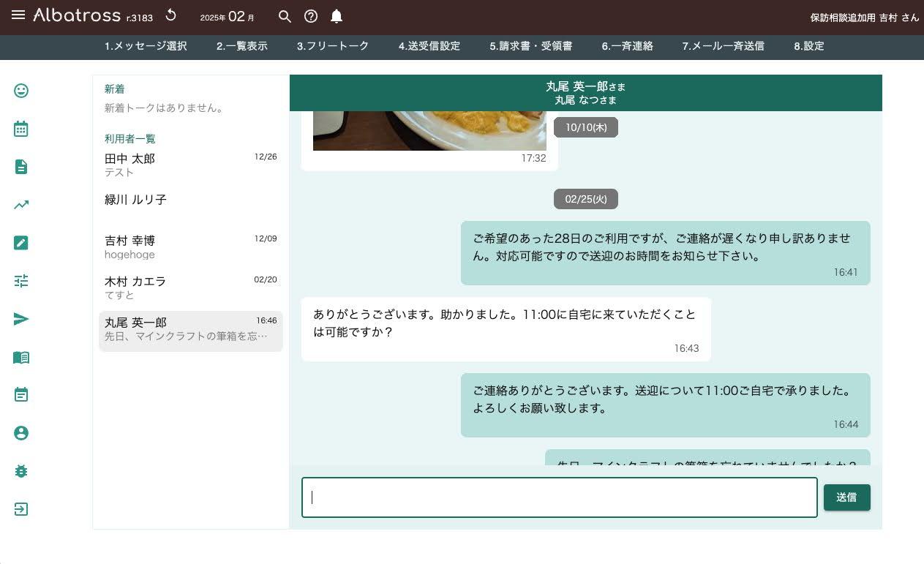Open the event schedule sidebar icon
This screenshot has width=924, height=564.
(x=21, y=395)
